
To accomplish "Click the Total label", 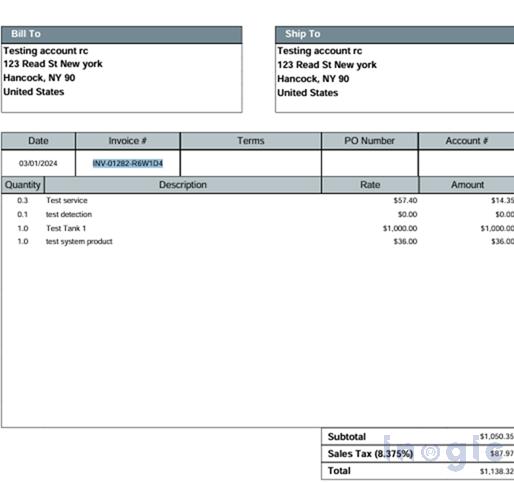I will 339,471.
